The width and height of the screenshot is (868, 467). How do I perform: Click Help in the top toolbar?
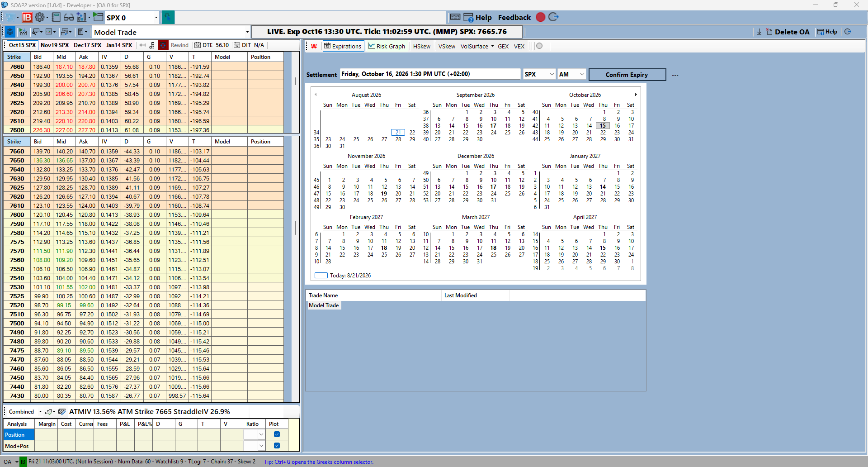pyautogui.click(x=478, y=17)
